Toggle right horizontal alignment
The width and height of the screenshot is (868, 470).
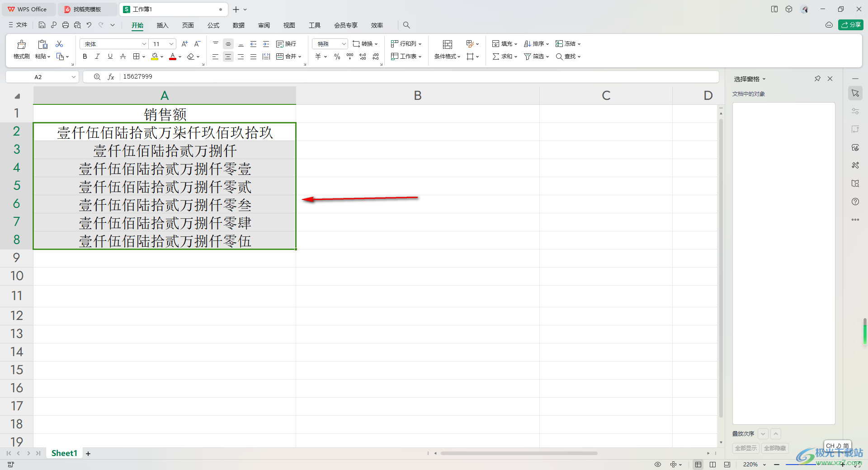tap(241, 56)
